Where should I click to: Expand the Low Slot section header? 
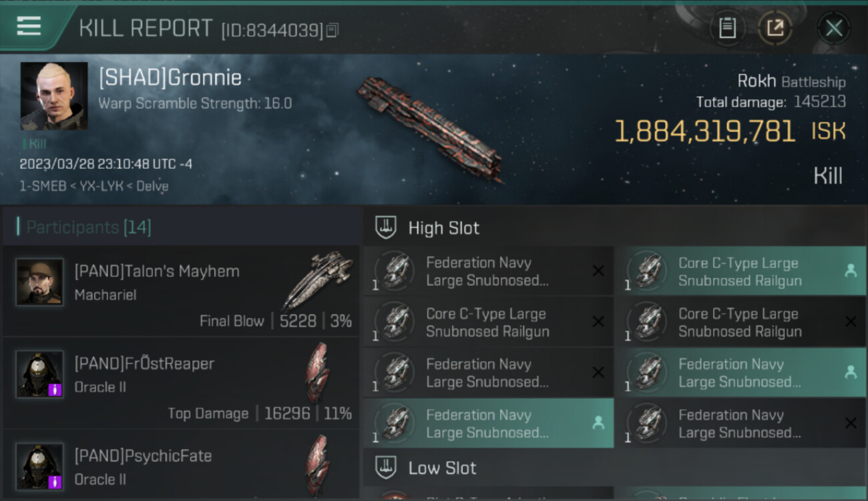(443, 468)
